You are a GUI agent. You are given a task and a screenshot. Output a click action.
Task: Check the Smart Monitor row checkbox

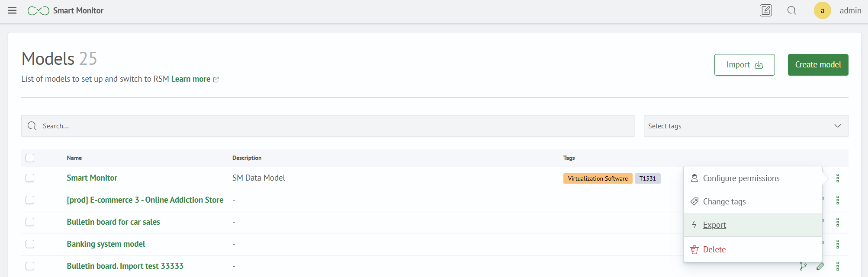[30, 178]
